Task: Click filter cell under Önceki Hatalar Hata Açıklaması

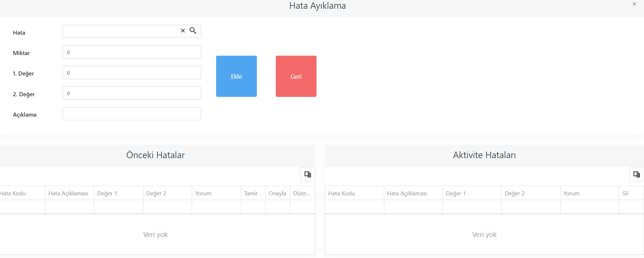Action: coord(70,207)
